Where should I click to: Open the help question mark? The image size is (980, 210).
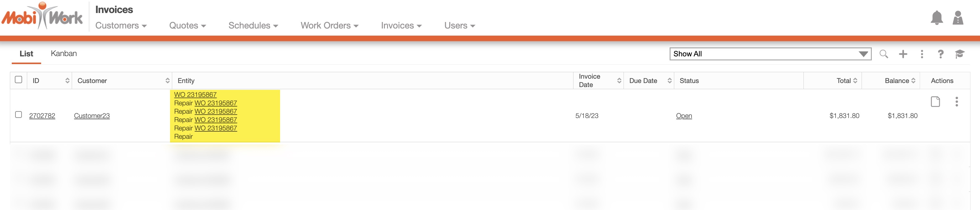click(940, 54)
